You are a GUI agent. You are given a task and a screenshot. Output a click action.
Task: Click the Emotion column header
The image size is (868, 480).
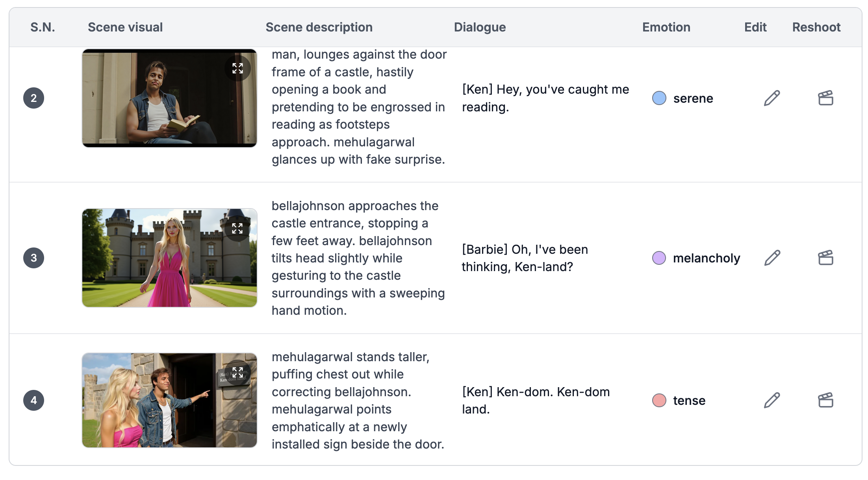666,27
